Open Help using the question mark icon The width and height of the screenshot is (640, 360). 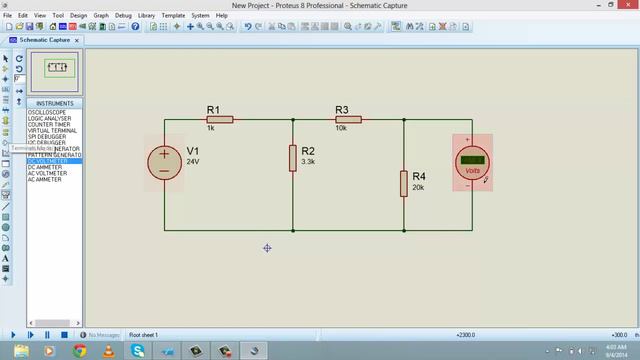pos(135,27)
